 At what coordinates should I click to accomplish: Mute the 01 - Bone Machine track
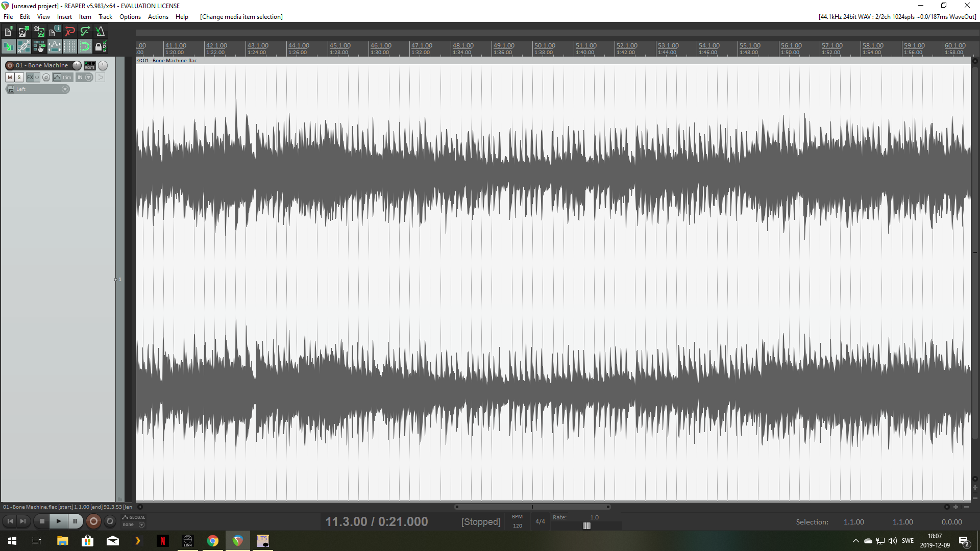pyautogui.click(x=10, y=78)
